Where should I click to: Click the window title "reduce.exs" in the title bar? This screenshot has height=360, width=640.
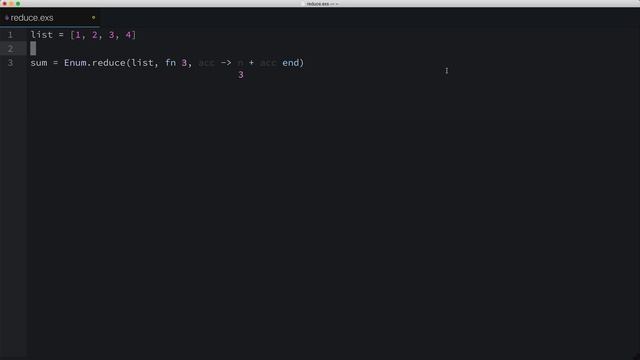pos(318,4)
